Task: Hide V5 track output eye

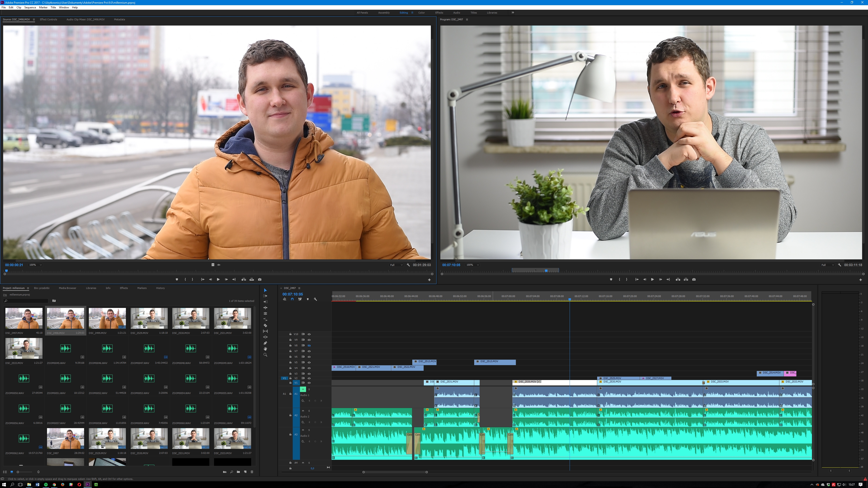Action: point(309,362)
